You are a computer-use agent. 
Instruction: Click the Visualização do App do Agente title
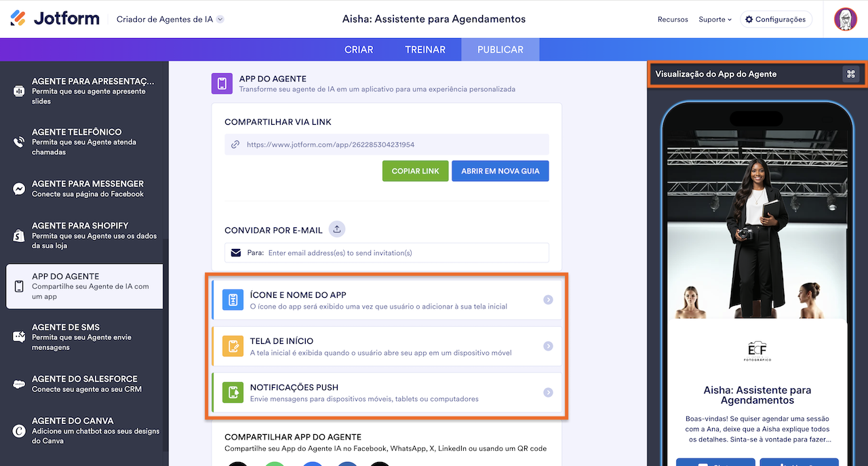(x=715, y=74)
